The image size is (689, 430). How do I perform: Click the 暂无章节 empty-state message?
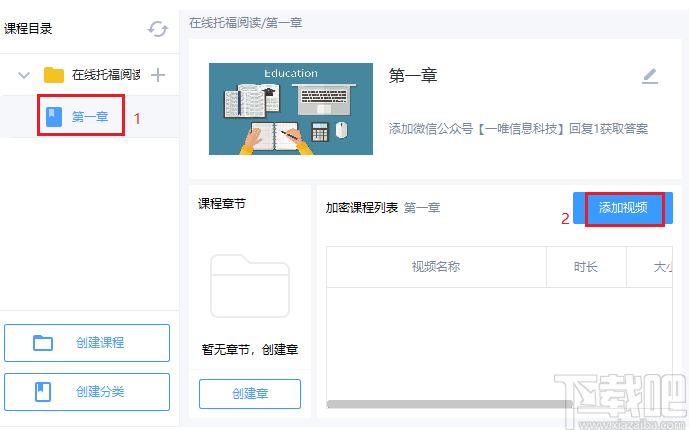coord(250,350)
